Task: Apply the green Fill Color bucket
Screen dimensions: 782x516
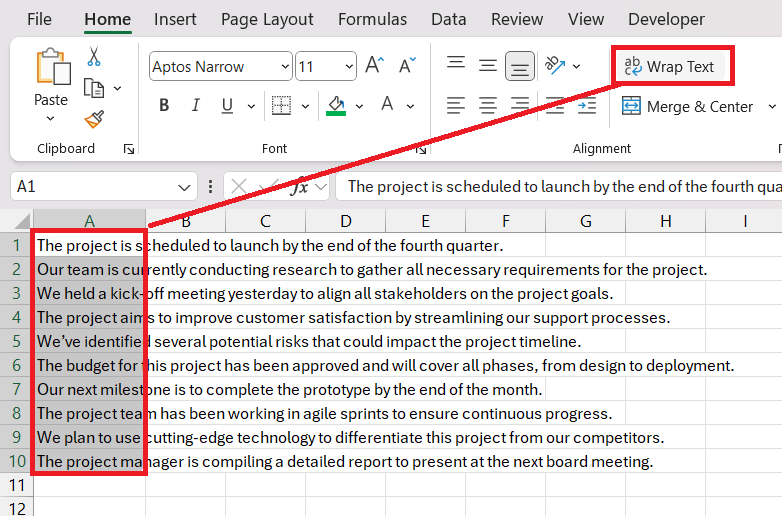Action: click(x=336, y=105)
